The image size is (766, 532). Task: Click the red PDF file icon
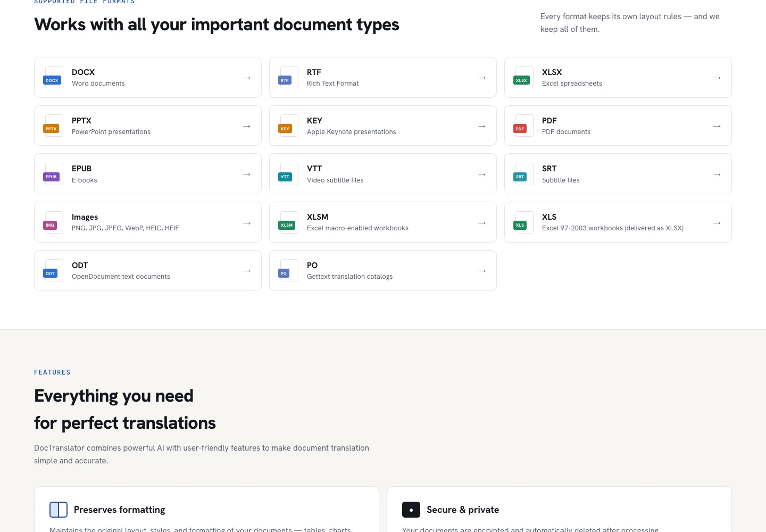tap(523, 126)
